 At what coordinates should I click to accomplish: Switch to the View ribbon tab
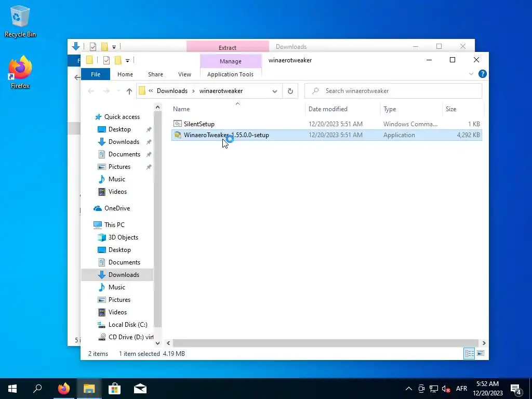(184, 74)
